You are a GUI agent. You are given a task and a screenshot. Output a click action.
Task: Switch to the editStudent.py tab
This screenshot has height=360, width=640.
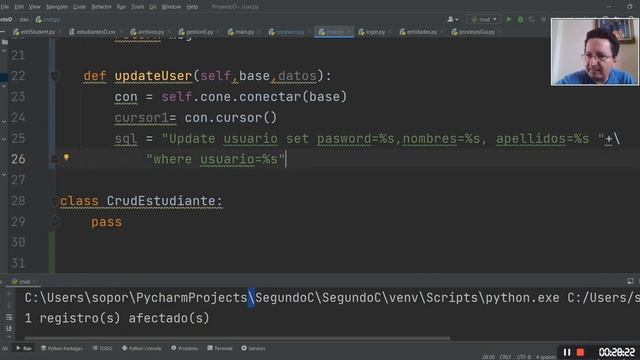point(37,32)
